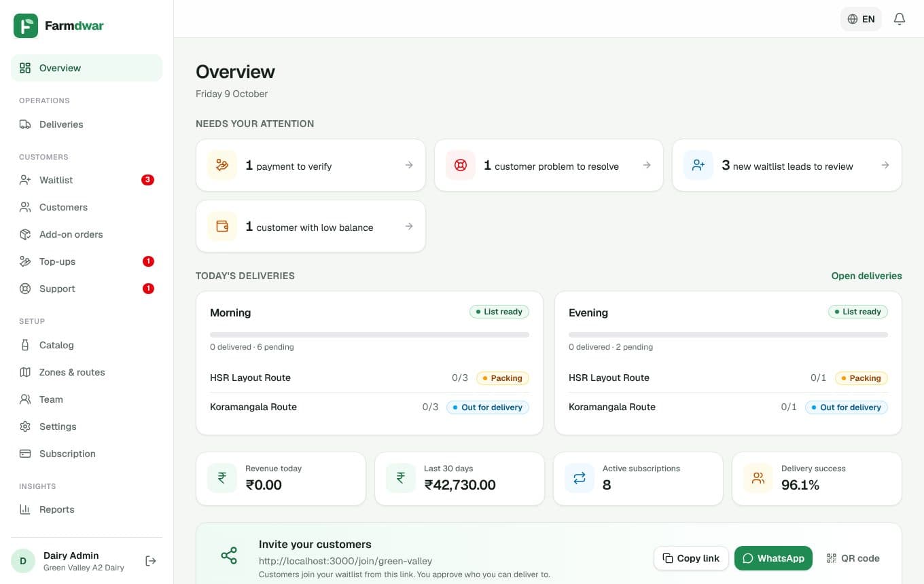
Task: Click the Evening deliveries progress bar
Action: click(x=728, y=335)
